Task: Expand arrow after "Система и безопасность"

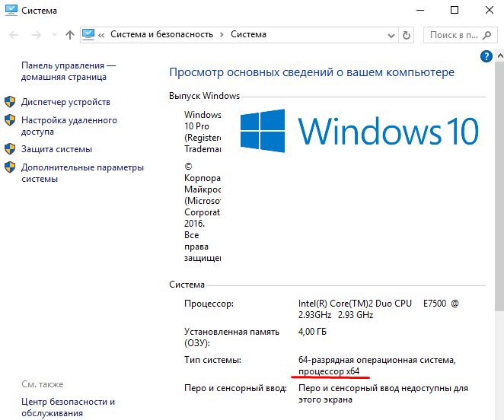Action: tap(222, 35)
